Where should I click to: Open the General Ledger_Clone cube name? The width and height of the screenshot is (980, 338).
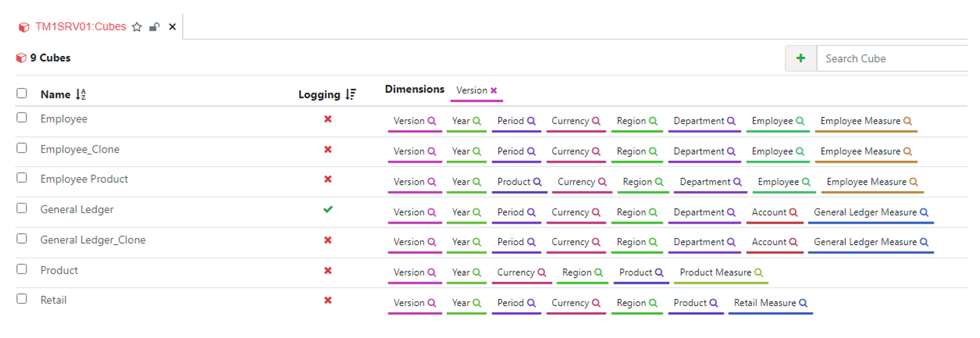(93, 240)
